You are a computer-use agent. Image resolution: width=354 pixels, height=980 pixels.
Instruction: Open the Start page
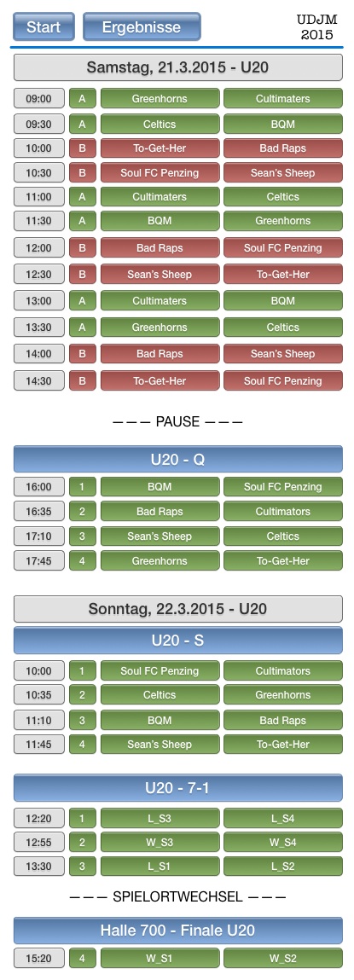[44, 27]
